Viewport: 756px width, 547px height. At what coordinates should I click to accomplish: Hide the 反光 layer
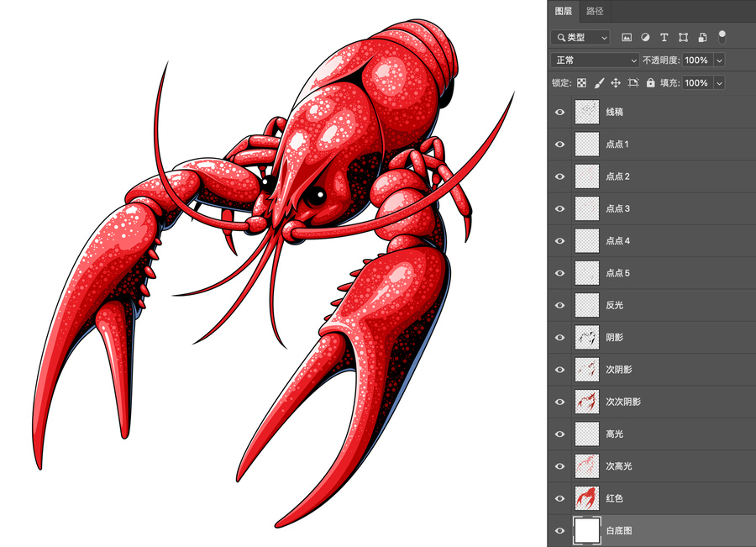tap(559, 305)
